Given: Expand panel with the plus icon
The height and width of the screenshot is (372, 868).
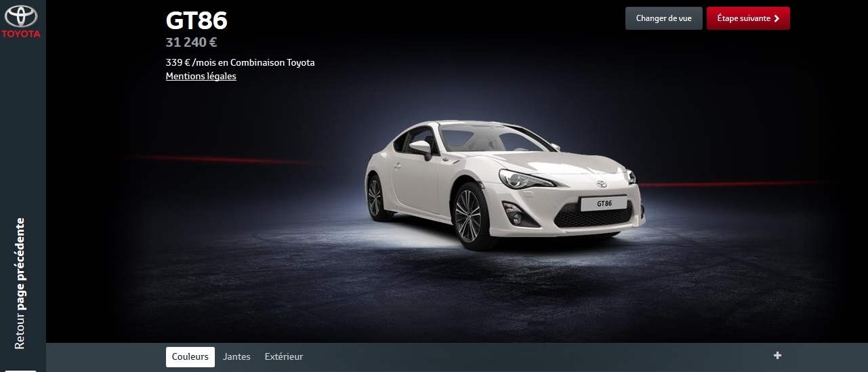Looking at the screenshot, I should coord(777,356).
